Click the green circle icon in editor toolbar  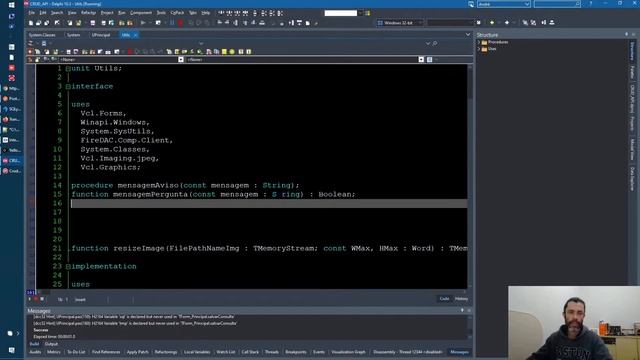tap(232, 52)
